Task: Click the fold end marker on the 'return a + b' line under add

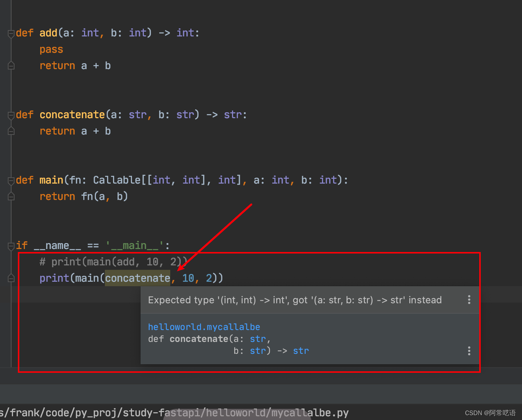Action: (x=11, y=66)
